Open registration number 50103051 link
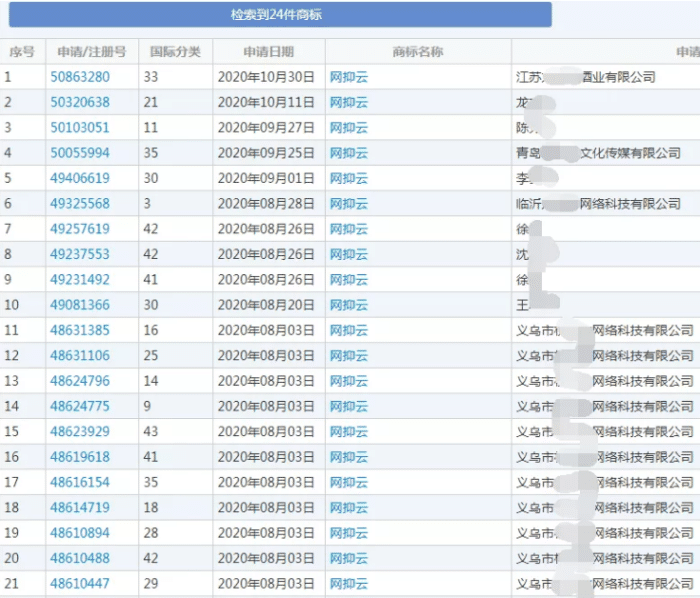The width and height of the screenshot is (700, 598). pos(80,128)
